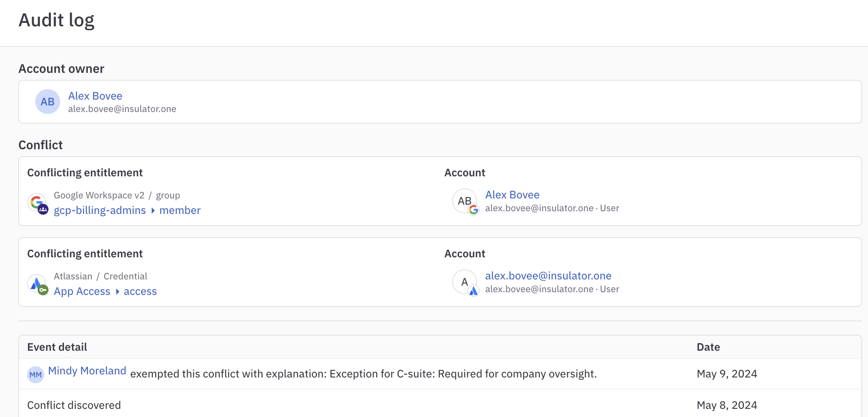Select the Conflict discovered event row
The width and height of the screenshot is (868, 417).
[74, 405]
